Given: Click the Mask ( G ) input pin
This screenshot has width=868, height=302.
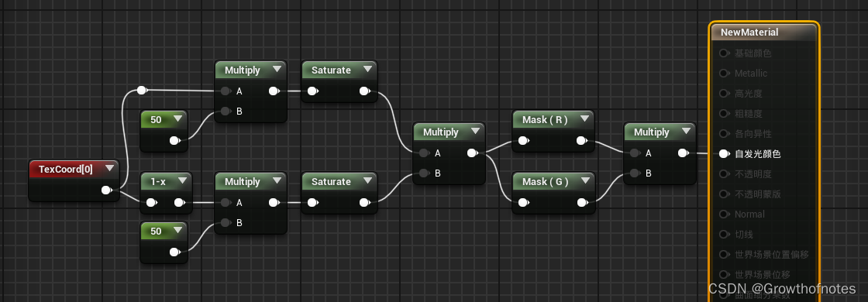Looking at the screenshot, I should 523,202.
